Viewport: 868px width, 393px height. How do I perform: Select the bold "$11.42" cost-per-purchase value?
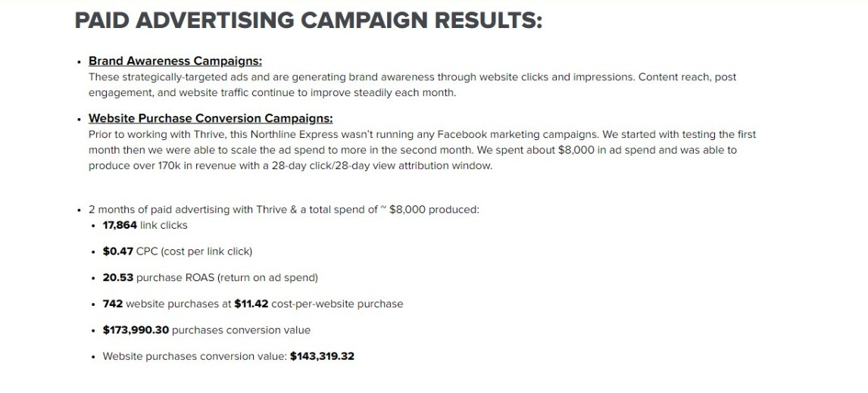tap(251, 304)
